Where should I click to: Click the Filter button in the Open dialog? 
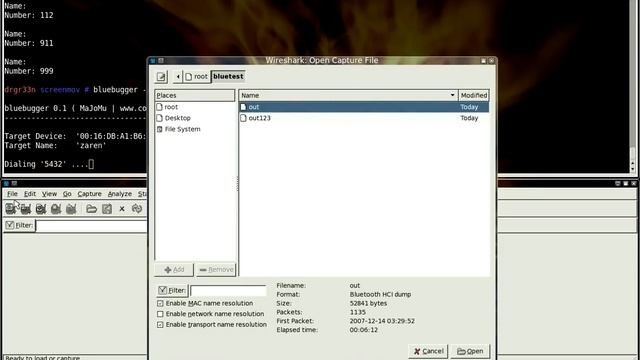pos(172,290)
